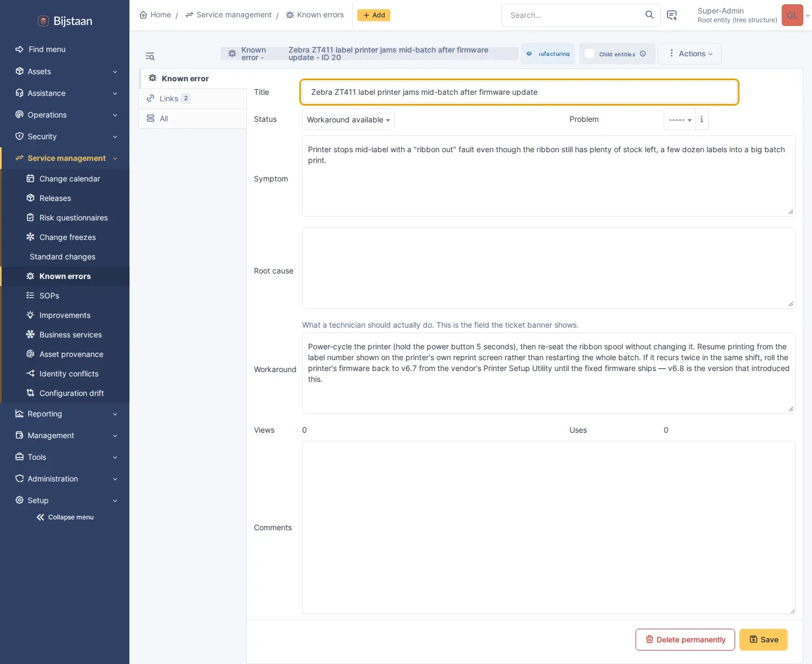Expand the Assets menu

65,71
